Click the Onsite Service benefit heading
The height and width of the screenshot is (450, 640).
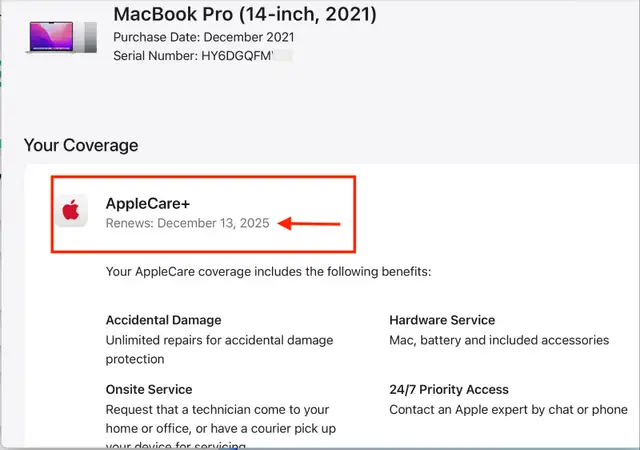pyautogui.click(x=149, y=390)
